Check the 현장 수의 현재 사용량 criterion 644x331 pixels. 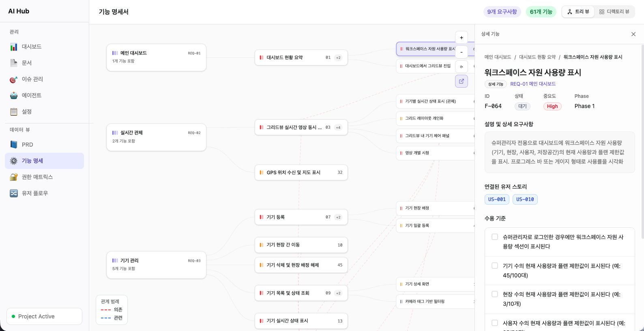click(495, 294)
